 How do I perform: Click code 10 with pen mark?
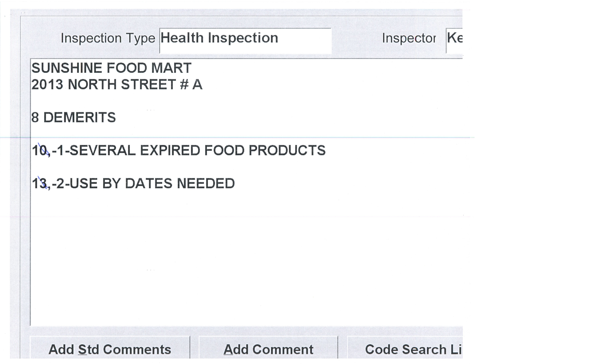point(40,150)
